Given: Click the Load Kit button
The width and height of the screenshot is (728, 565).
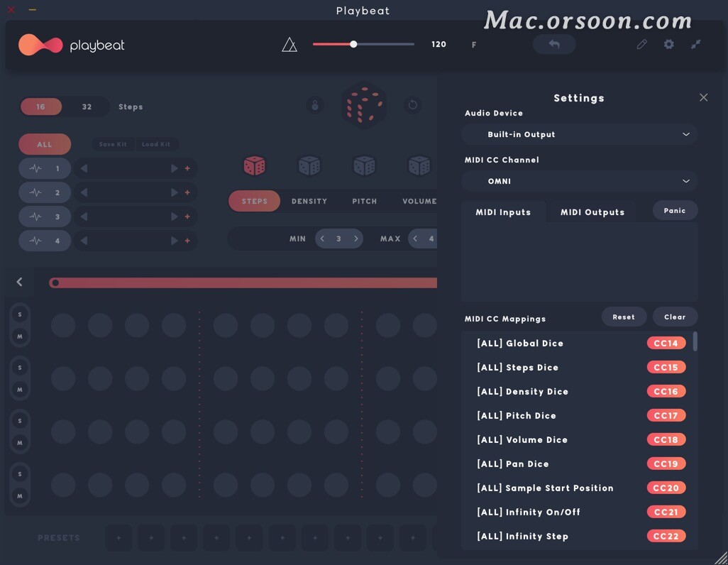Looking at the screenshot, I should point(156,145).
